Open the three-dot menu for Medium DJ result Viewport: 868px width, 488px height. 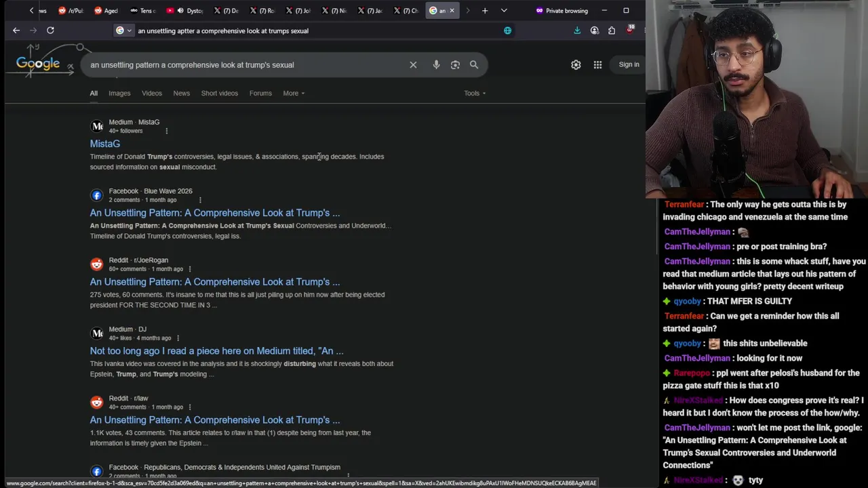[x=178, y=338]
